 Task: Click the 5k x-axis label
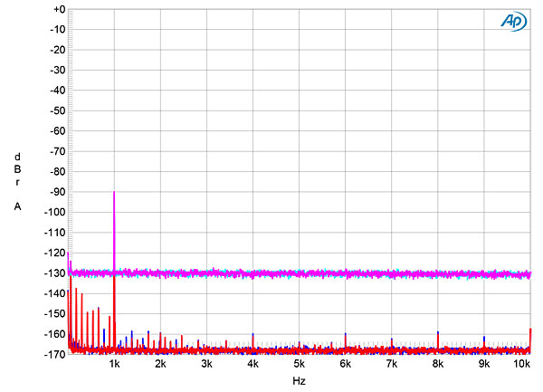300,364
